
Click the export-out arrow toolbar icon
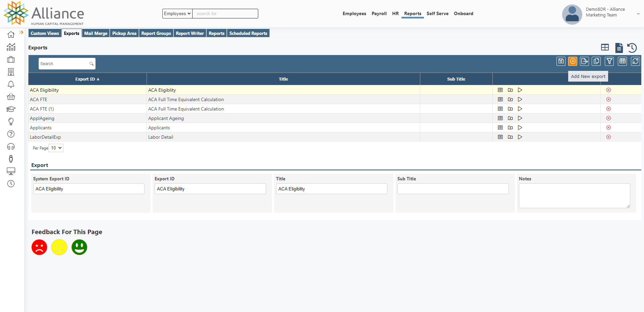coord(585,61)
